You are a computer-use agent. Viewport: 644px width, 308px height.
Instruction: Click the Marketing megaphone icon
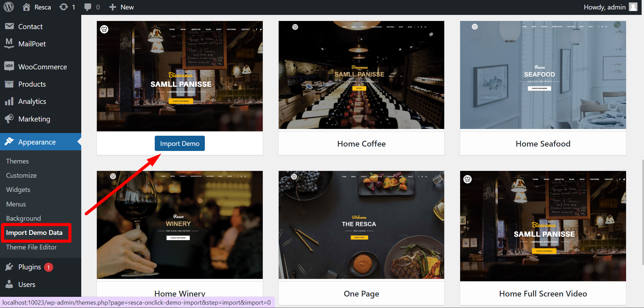click(9, 118)
